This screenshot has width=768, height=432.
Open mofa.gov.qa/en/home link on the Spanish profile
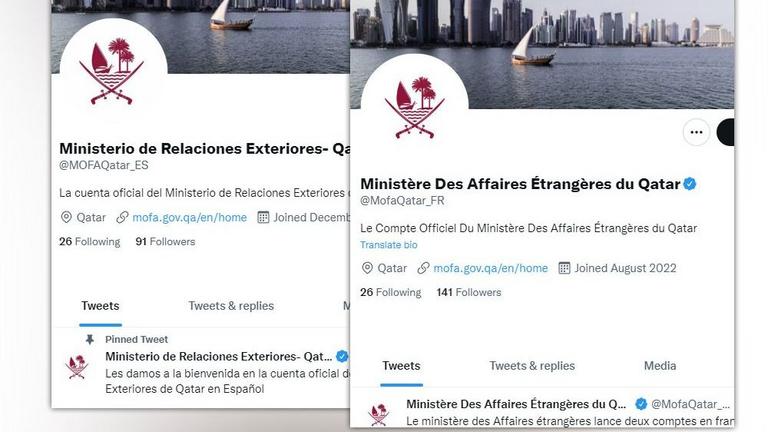click(x=190, y=217)
